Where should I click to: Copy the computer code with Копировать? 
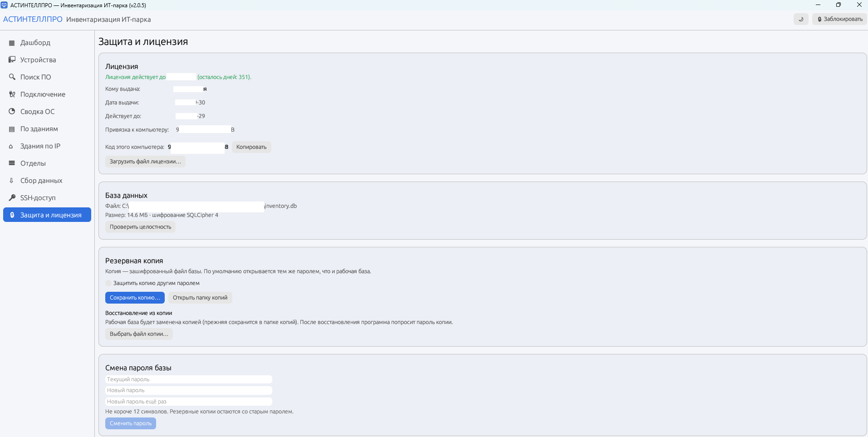(x=251, y=147)
